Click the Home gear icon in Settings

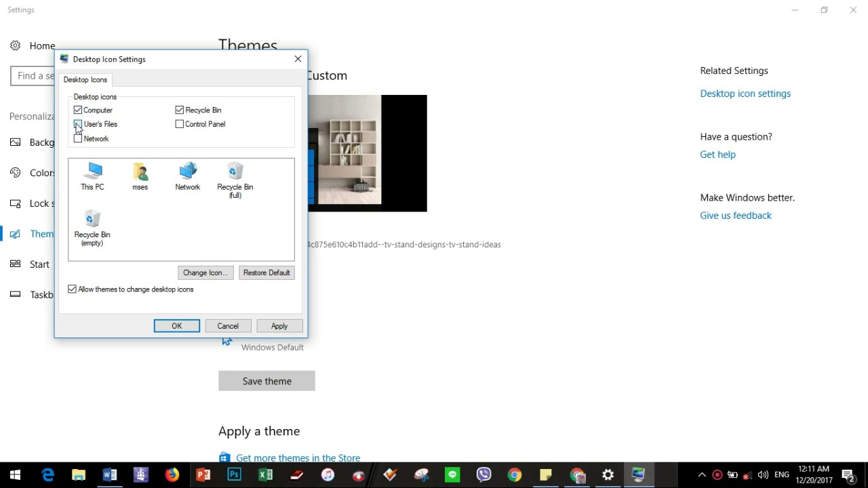pos(15,45)
